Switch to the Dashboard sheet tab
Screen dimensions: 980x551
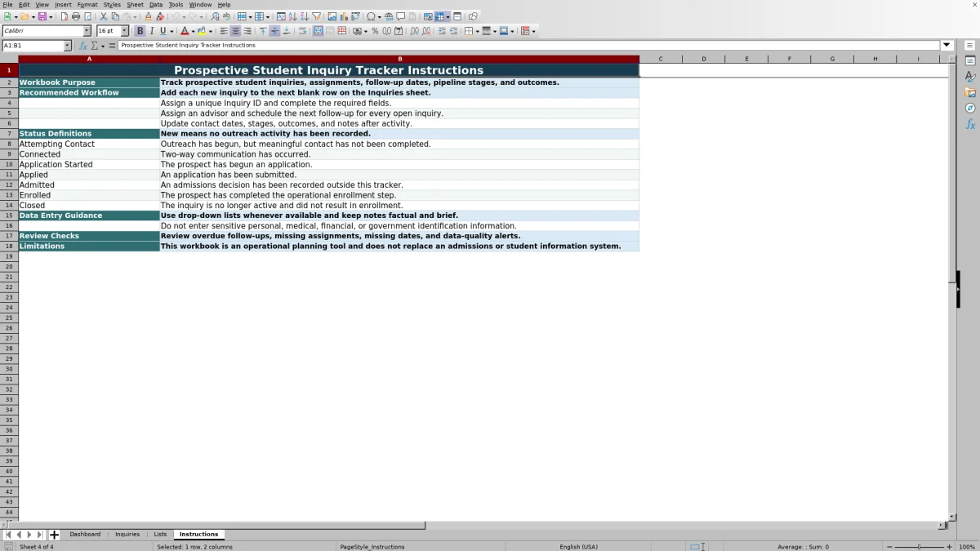click(85, 535)
